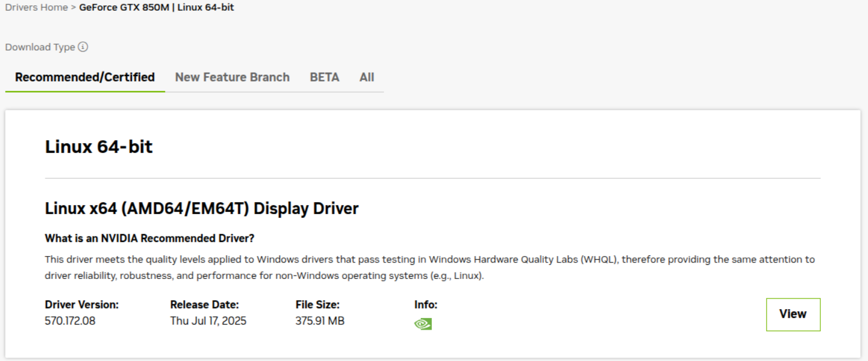Image resolution: width=868 pixels, height=361 pixels.
Task: Click the Download Type info icon
Action: (83, 47)
